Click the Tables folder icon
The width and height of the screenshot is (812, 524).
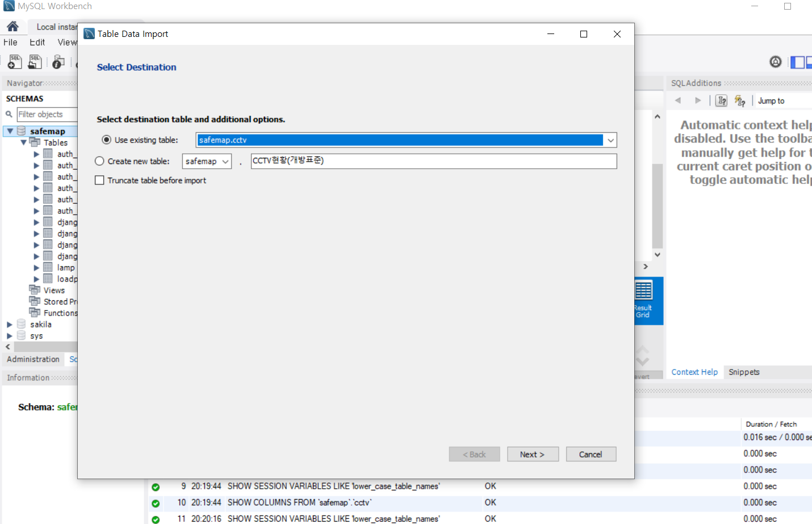(35, 142)
